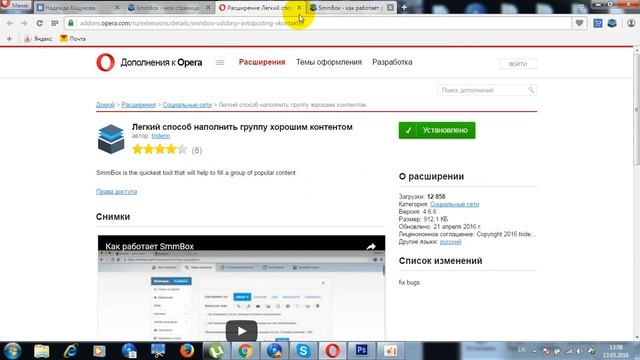Open the Разработка section
640x360 pixels.
click(x=392, y=62)
